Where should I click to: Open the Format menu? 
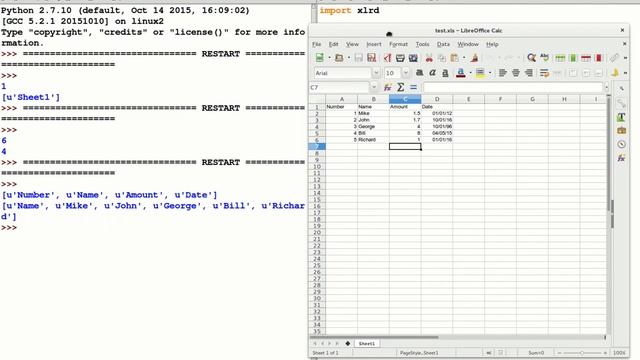[x=398, y=44]
